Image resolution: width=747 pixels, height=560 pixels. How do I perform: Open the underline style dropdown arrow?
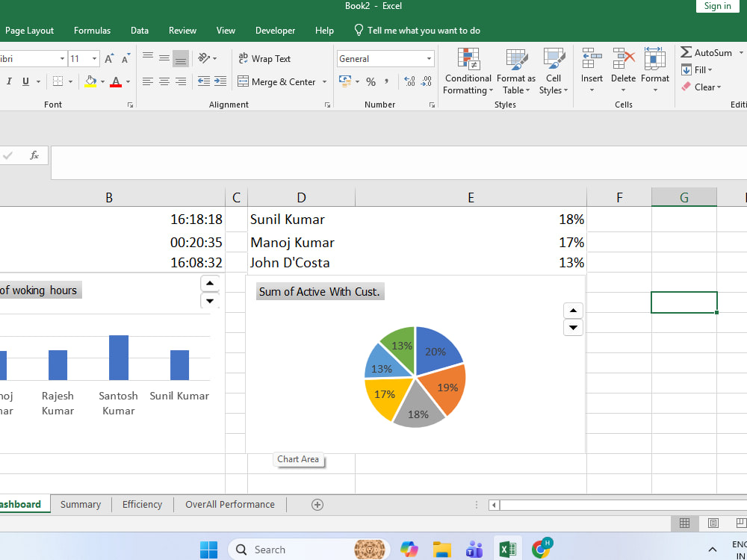coord(38,82)
